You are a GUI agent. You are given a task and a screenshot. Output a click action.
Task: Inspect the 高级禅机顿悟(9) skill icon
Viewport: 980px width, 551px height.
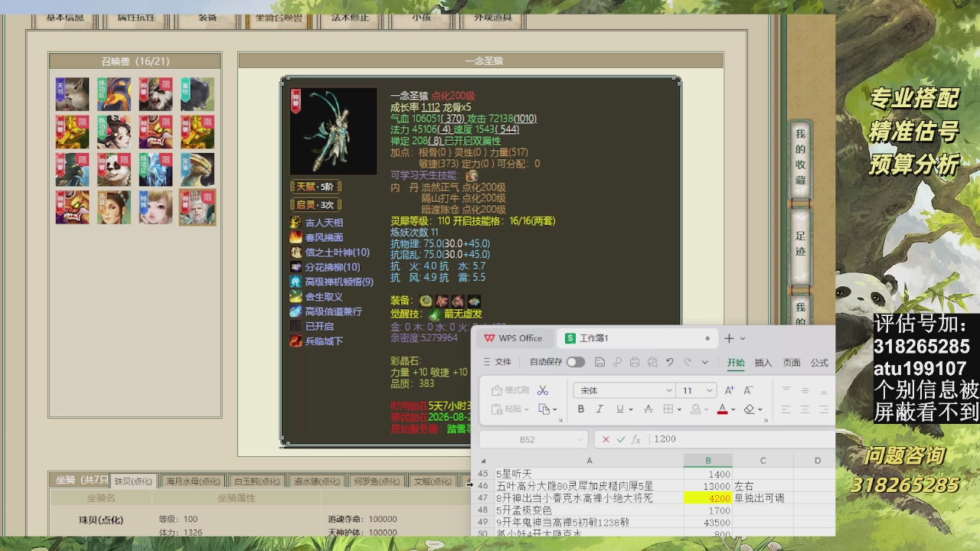tap(296, 282)
